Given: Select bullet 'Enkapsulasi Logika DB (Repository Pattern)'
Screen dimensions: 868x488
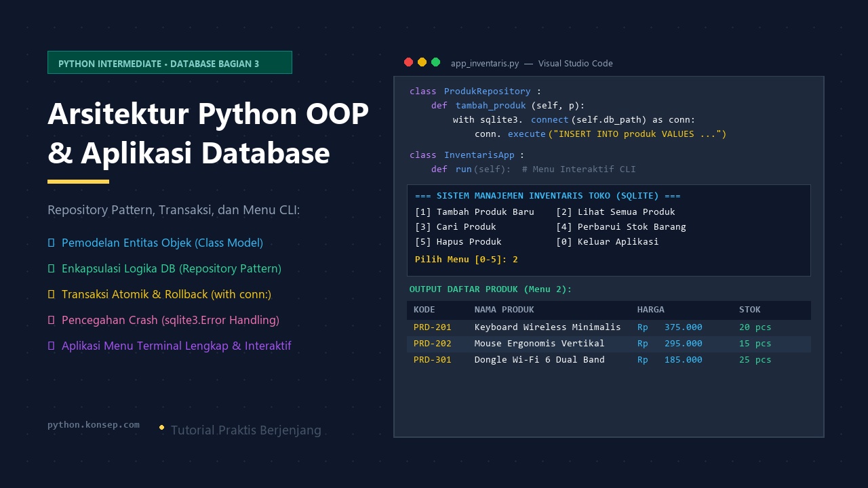Looking at the screenshot, I should [x=172, y=268].
